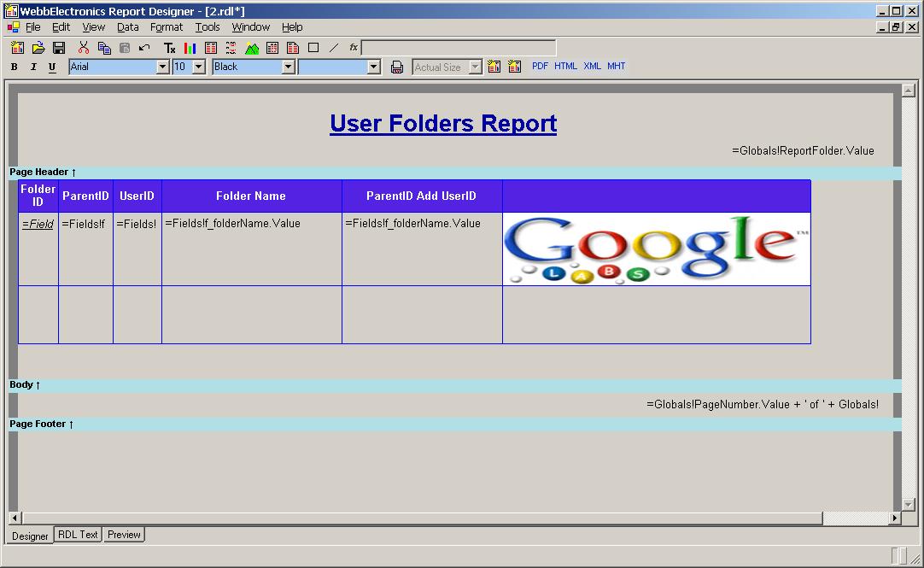Open the Format menu
Image resolution: width=924 pixels, height=568 pixels.
tap(167, 27)
